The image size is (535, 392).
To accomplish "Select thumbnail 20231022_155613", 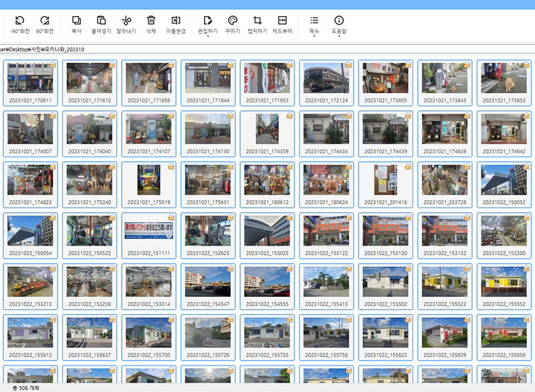I will [x=30, y=337].
